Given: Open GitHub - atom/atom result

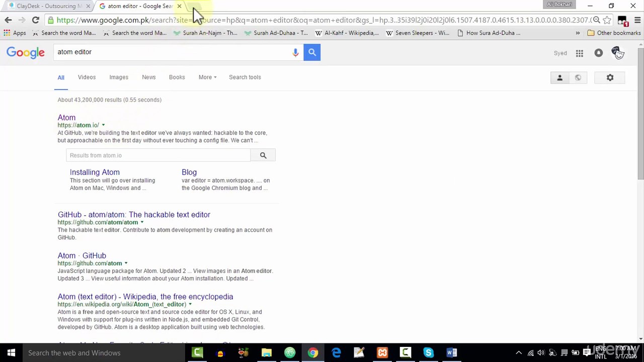Looking at the screenshot, I should 134,215.
